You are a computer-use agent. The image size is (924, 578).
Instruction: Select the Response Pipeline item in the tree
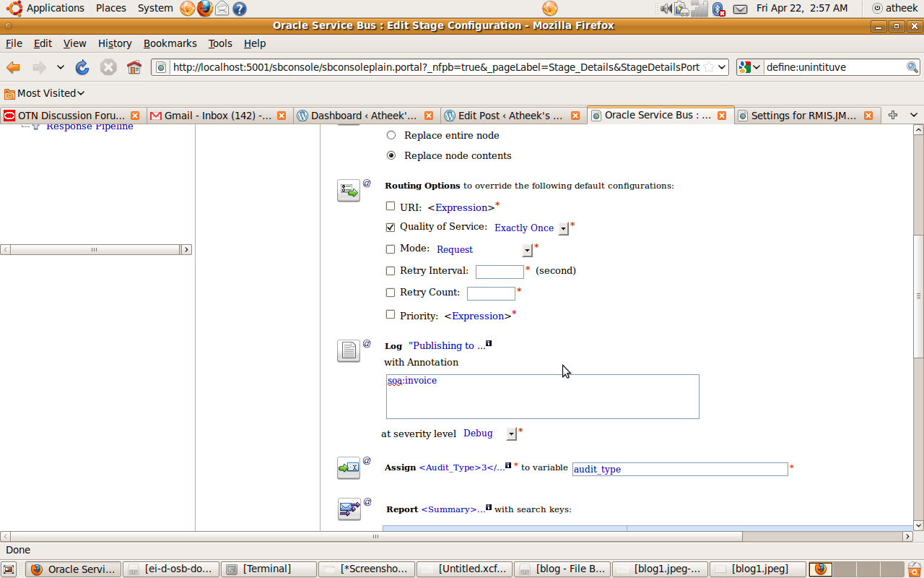click(x=88, y=126)
